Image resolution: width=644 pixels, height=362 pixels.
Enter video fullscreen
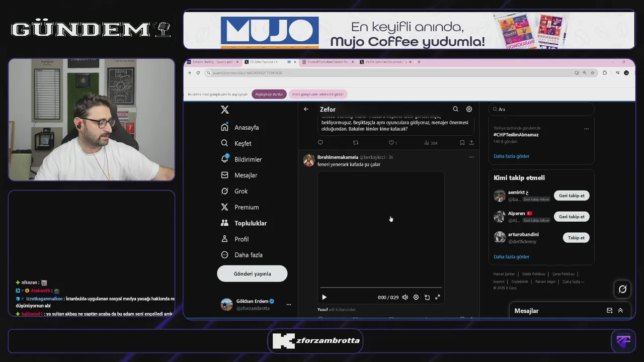click(438, 297)
